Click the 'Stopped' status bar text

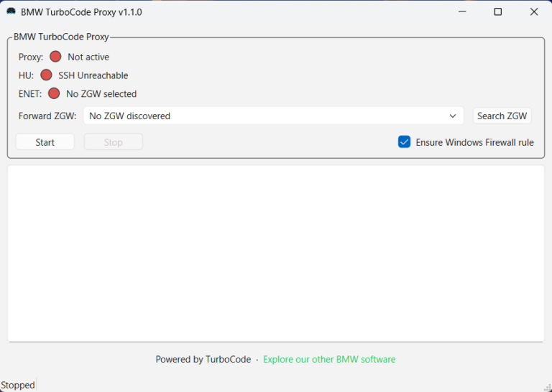[17, 386]
